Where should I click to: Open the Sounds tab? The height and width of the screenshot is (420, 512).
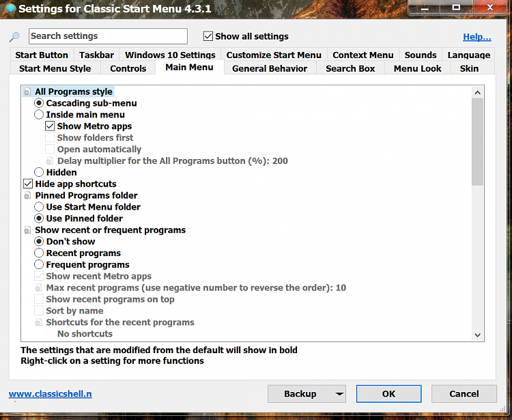pyautogui.click(x=421, y=55)
